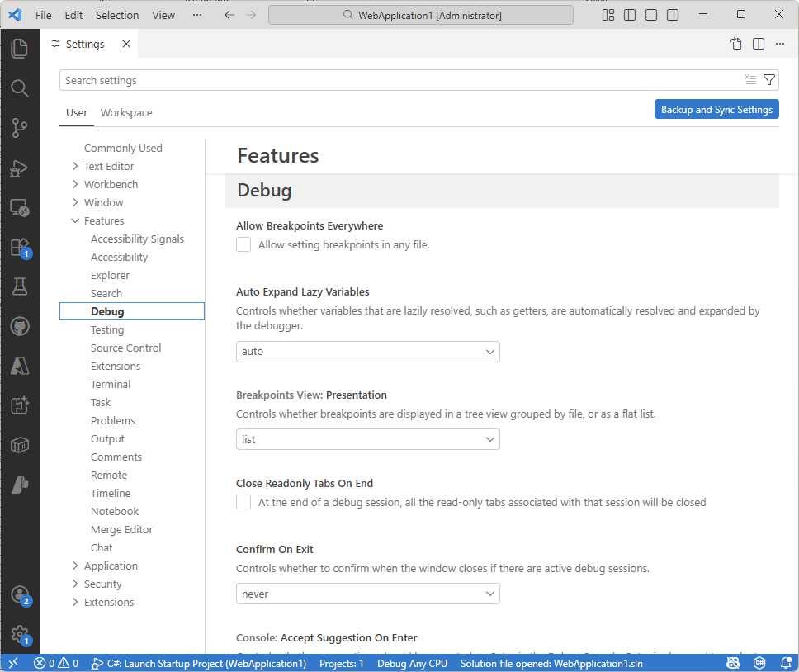Viewport: 799px width, 672px height.
Task: Open the Azure view in activity bar
Action: coord(19,366)
